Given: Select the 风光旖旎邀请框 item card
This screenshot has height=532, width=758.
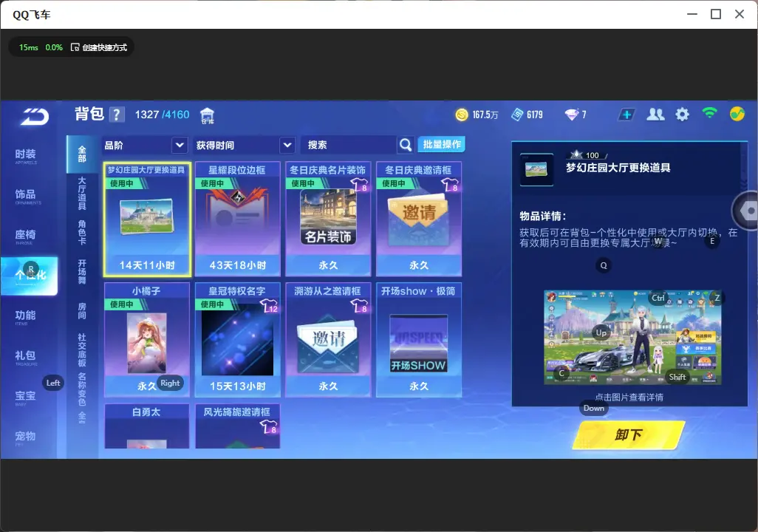Looking at the screenshot, I should [237, 426].
